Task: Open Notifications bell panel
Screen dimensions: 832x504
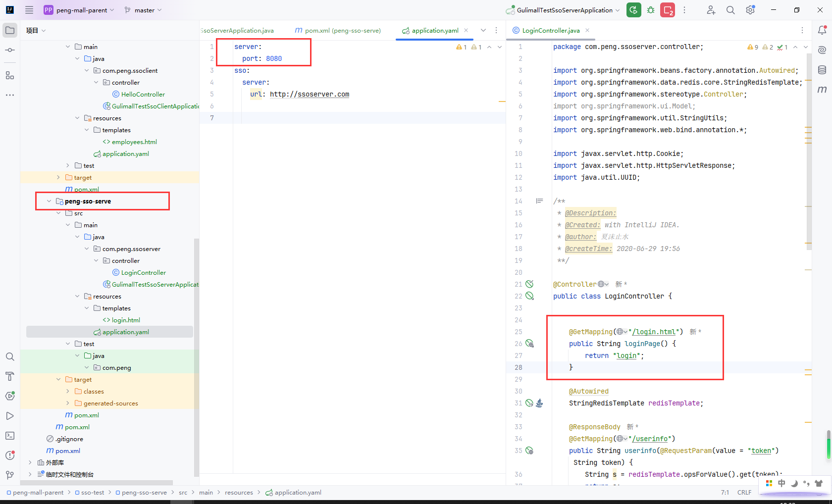Action: coord(822,30)
